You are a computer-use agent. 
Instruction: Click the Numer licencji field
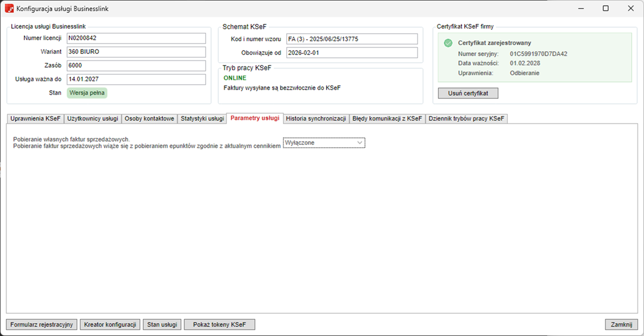(x=136, y=38)
